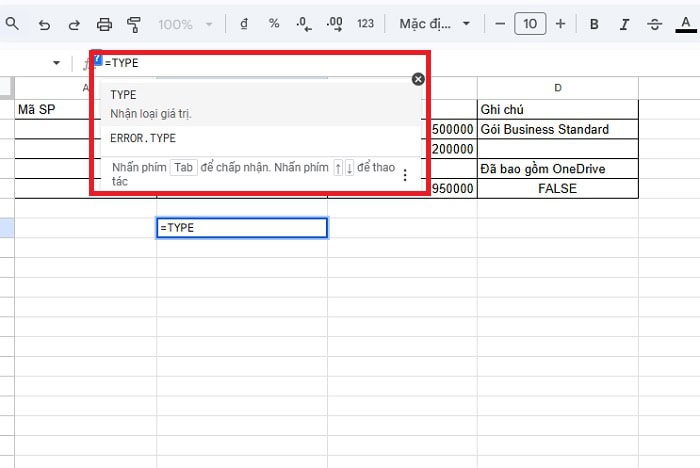The width and height of the screenshot is (700, 468).
Task: Undo the last action
Action: pyautogui.click(x=44, y=24)
